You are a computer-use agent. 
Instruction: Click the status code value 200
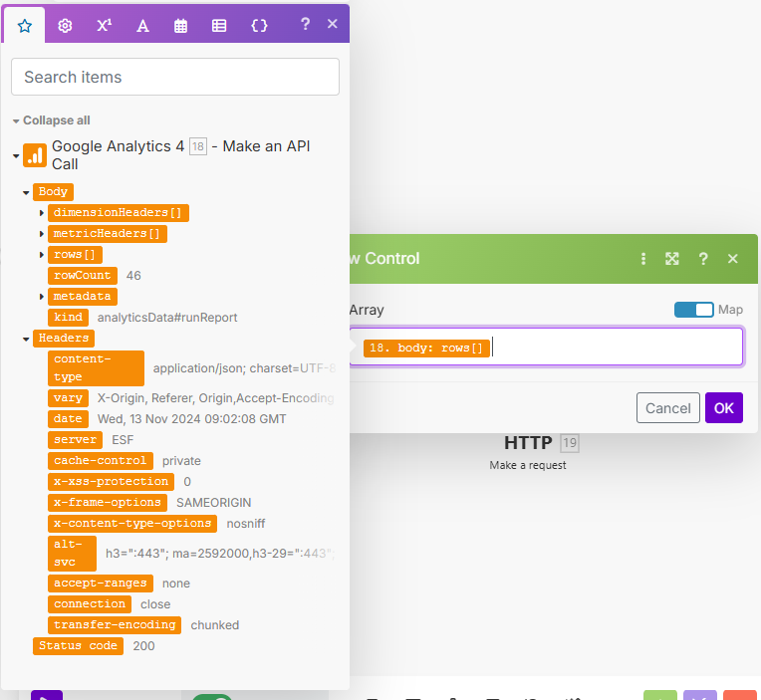[x=143, y=646]
